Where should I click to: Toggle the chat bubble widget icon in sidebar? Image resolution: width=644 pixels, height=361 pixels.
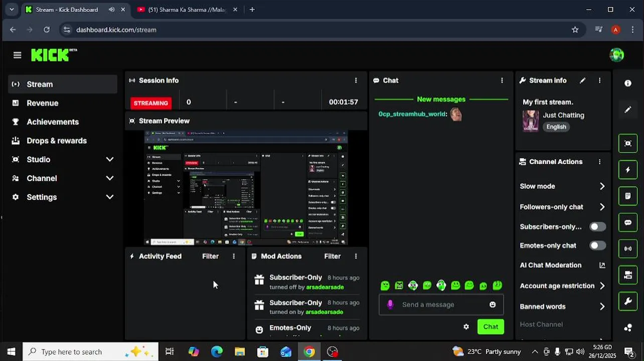[628, 223]
